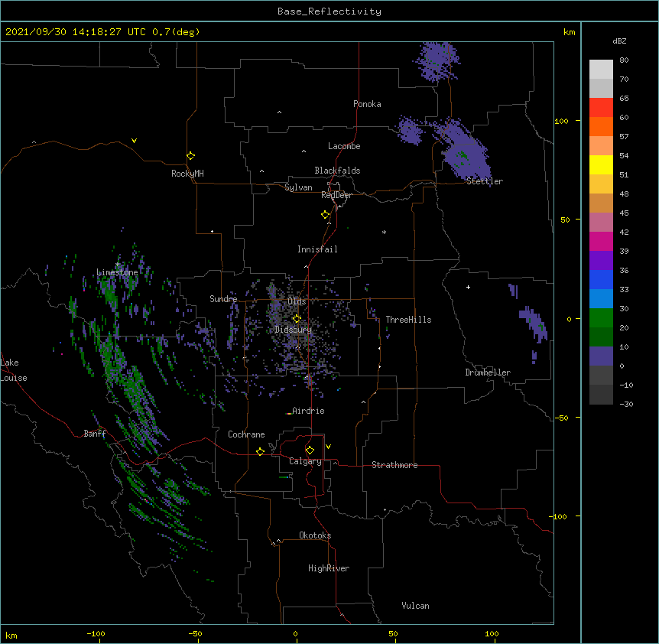
Task: Click the Sylvan label
Action: (x=298, y=187)
